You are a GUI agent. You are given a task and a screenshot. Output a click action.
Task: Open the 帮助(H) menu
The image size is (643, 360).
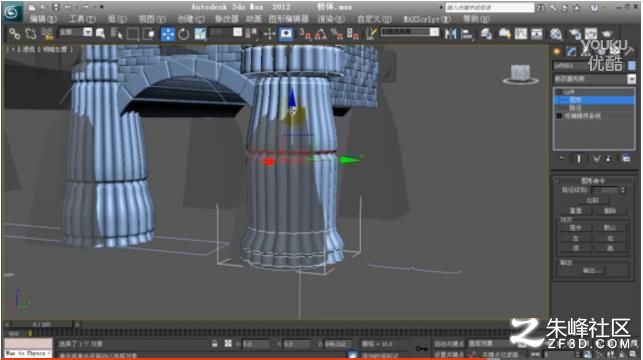coord(477,19)
